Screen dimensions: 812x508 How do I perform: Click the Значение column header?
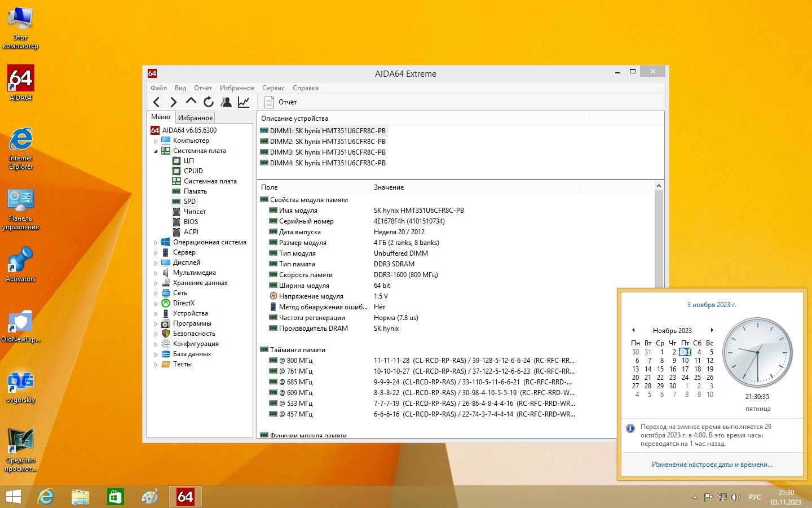coord(475,187)
